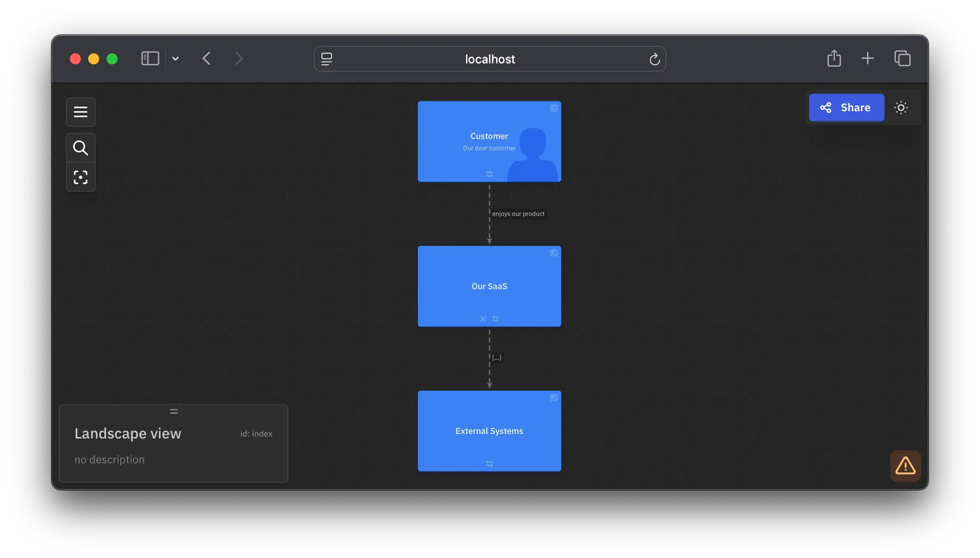980x558 pixels.
Task: Click the localhost address bar
Action: [490, 59]
